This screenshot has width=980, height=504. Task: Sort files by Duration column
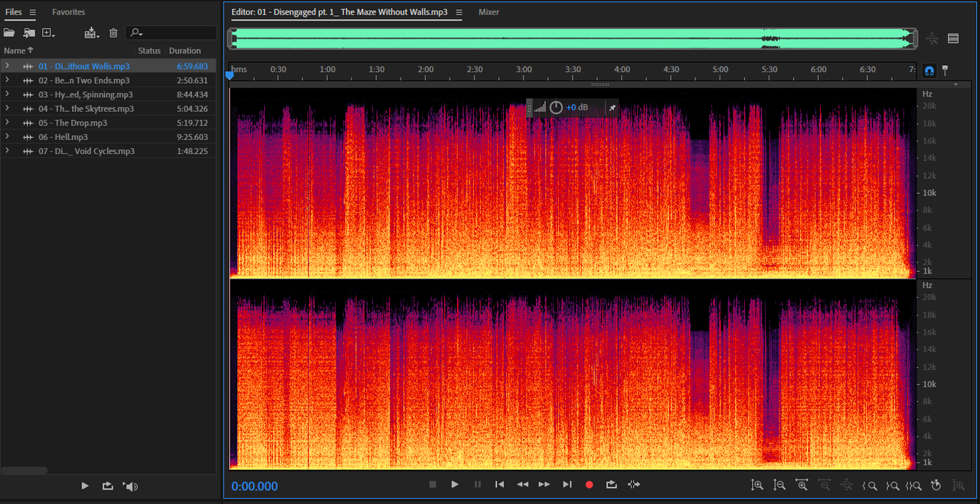click(x=185, y=51)
